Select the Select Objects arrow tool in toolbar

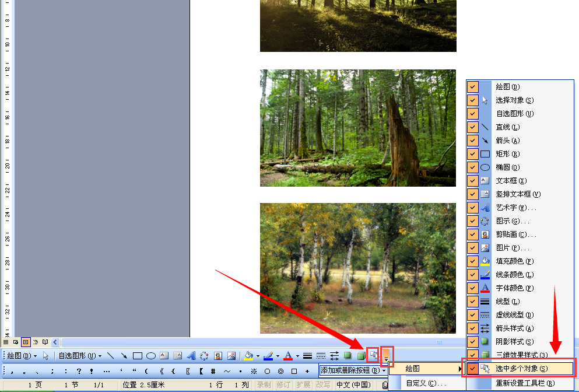click(x=46, y=356)
